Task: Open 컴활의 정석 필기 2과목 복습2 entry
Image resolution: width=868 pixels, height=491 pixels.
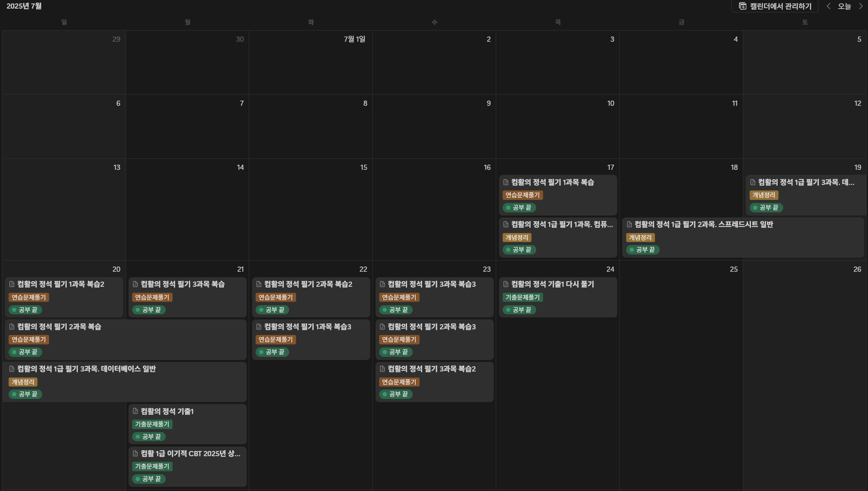Action: [x=308, y=284]
